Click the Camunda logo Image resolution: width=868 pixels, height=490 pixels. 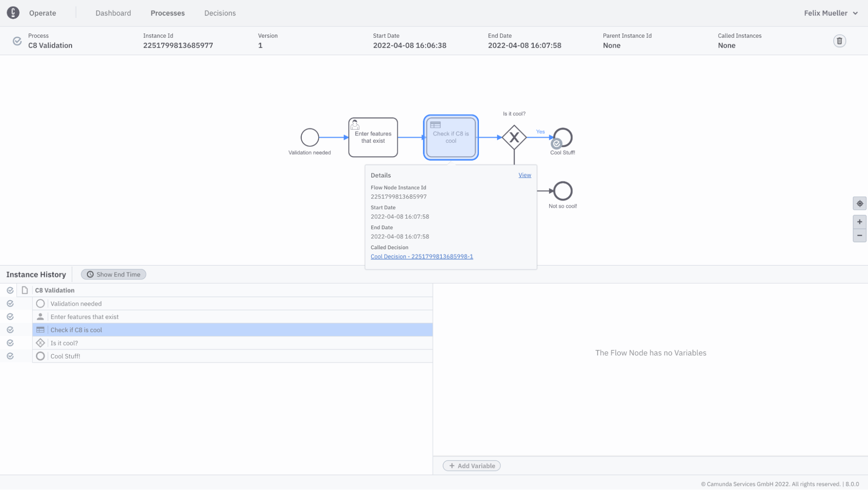(x=13, y=13)
